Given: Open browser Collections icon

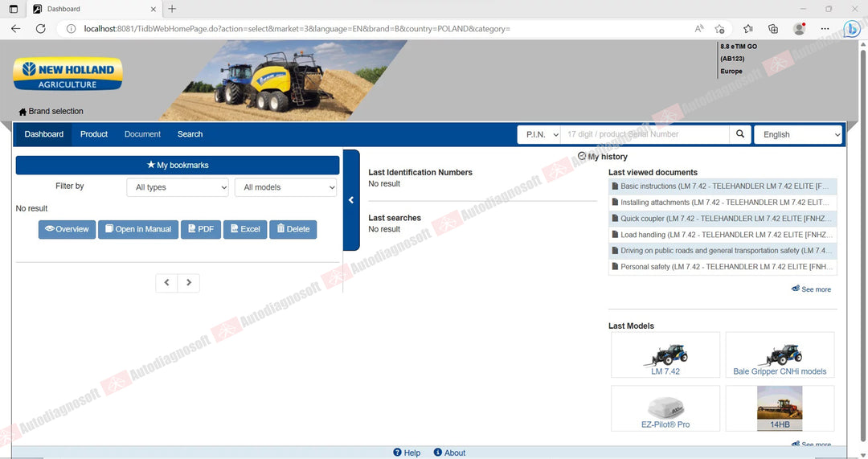Looking at the screenshot, I should click(773, 28).
